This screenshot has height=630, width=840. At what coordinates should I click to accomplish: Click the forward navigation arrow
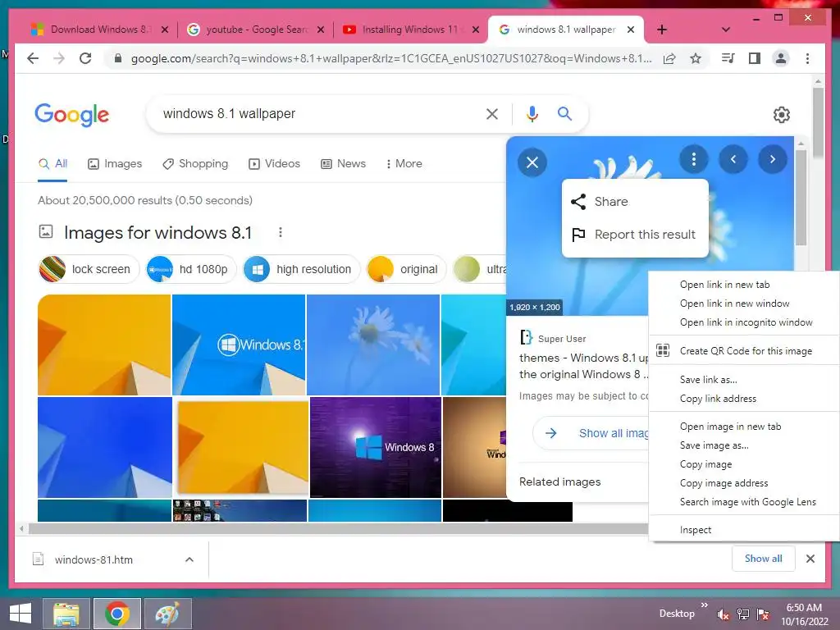(x=59, y=58)
